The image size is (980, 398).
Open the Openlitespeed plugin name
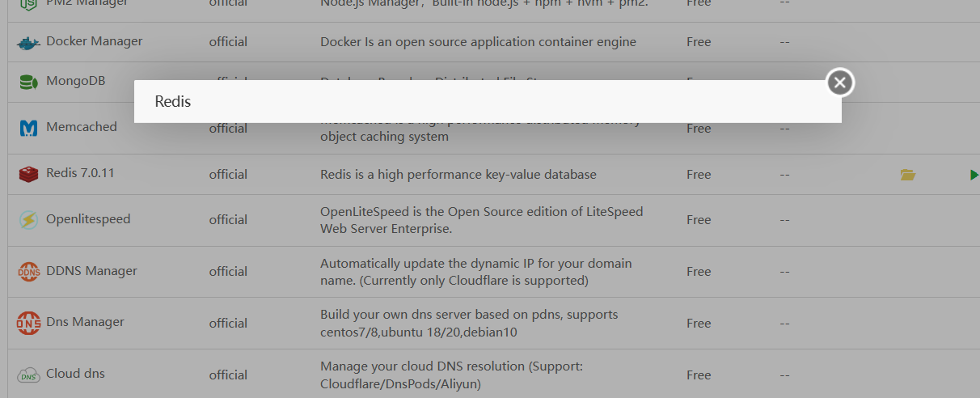(x=88, y=219)
